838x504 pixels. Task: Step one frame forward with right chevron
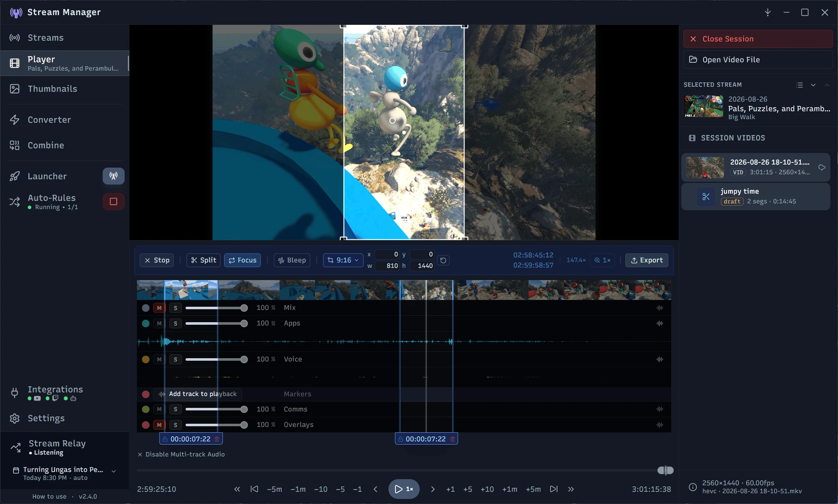click(433, 489)
